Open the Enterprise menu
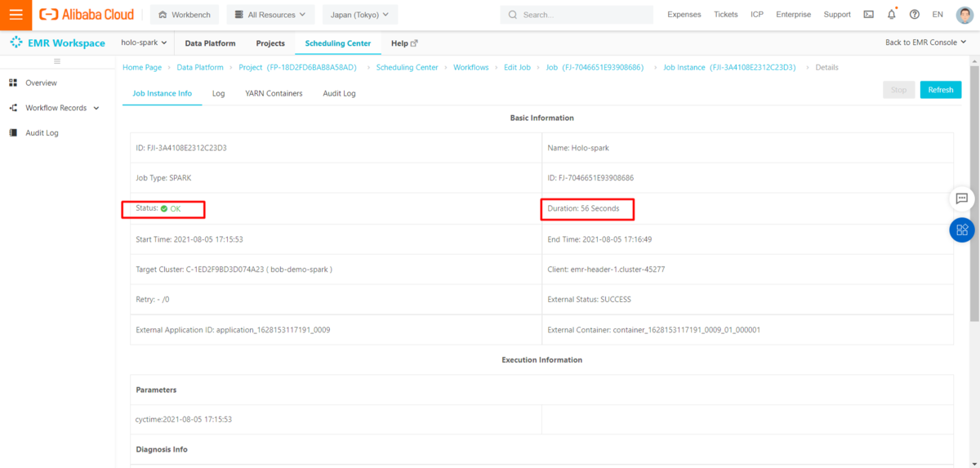This screenshot has height=468, width=980. click(x=794, y=15)
